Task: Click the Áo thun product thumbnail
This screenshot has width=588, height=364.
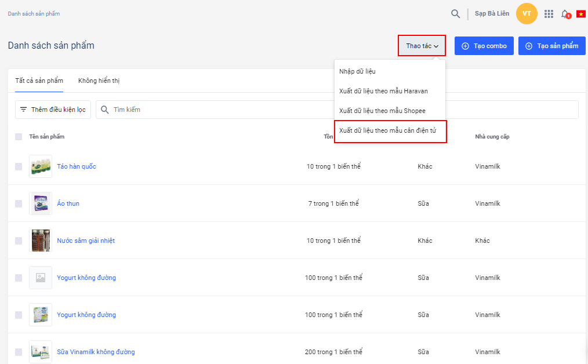Action: tap(41, 203)
